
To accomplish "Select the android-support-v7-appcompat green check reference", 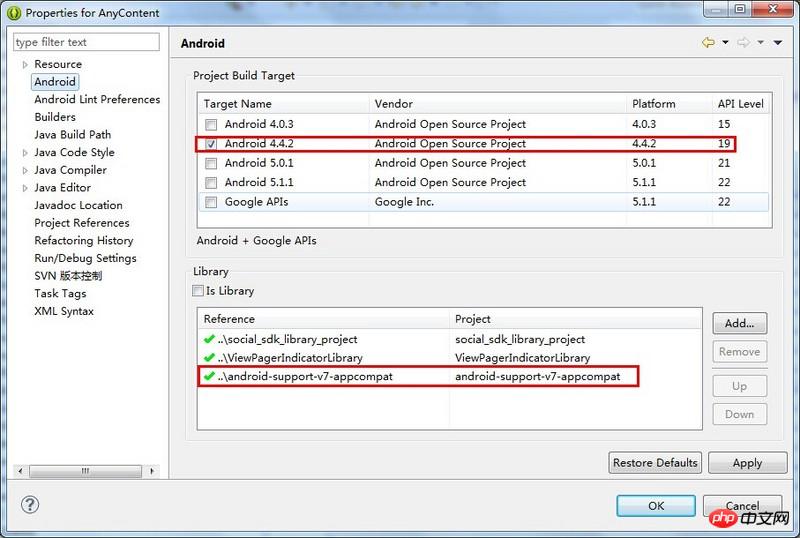I will click(209, 376).
